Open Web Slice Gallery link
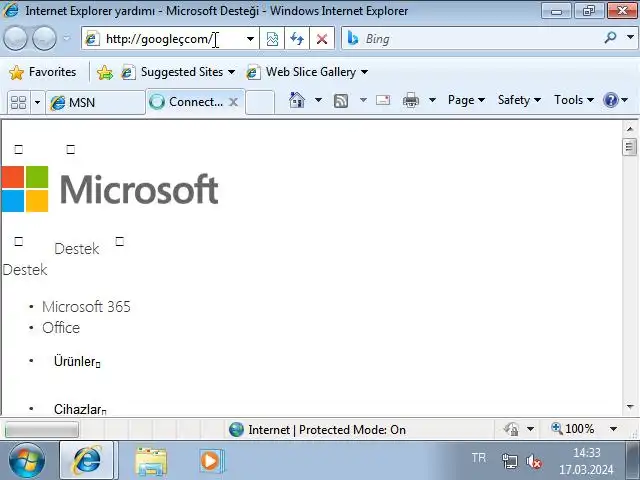The height and width of the screenshot is (480, 640). point(307,72)
